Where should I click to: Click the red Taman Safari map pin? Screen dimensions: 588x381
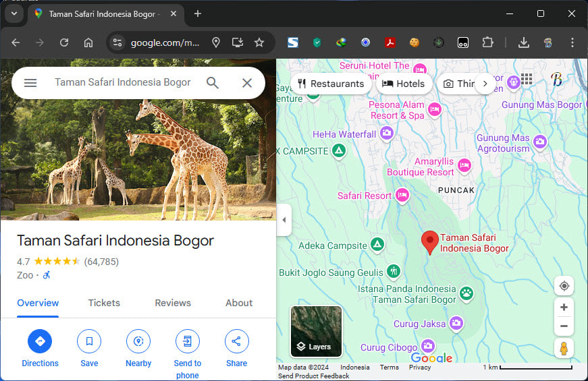pos(430,243)
